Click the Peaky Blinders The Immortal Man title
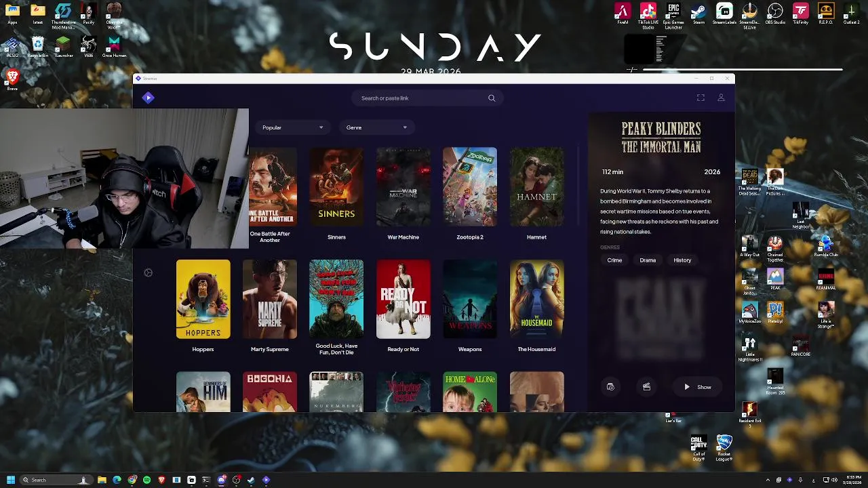The height and width of the screenshot is (488, 868). [661, 138]
